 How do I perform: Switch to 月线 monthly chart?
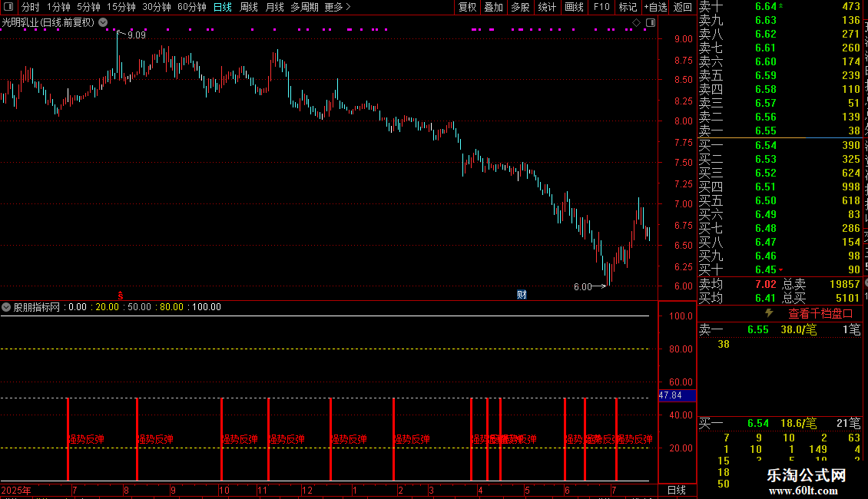coord(274,7)
